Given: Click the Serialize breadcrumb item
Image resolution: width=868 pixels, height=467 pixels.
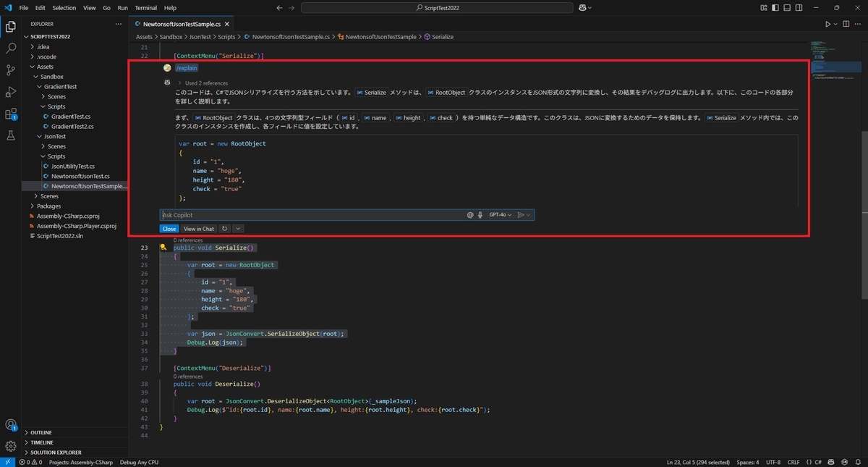Looking at the screenshot, I should click(438, 36).
